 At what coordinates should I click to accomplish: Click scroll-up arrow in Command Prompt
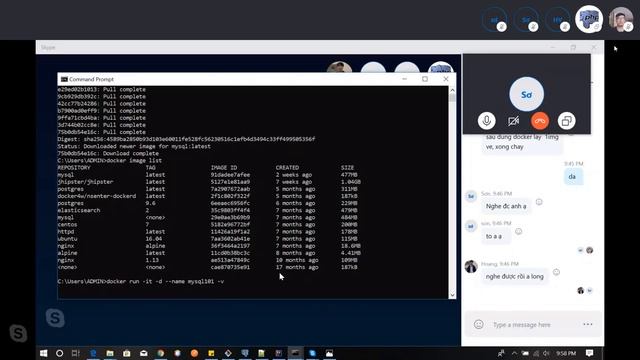point(452,90)
